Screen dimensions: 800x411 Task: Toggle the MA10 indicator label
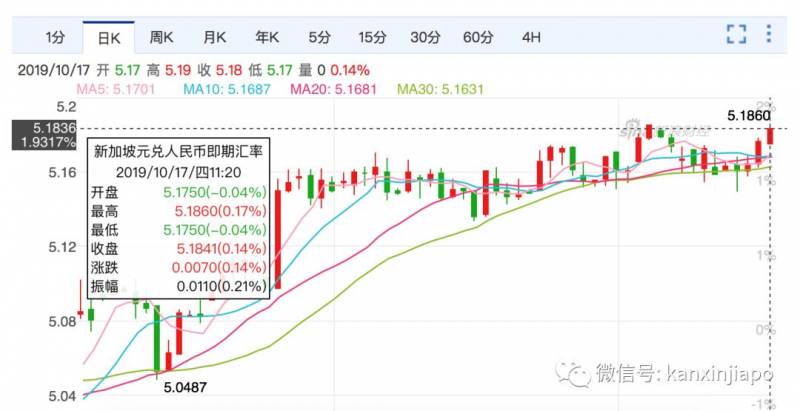(x=227, y=89)
